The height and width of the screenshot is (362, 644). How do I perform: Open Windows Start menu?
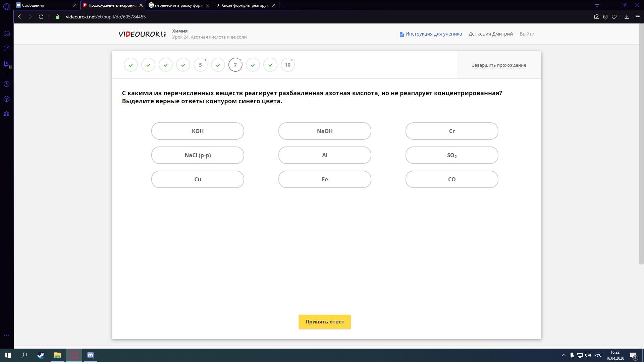click(x=8, y=355)
